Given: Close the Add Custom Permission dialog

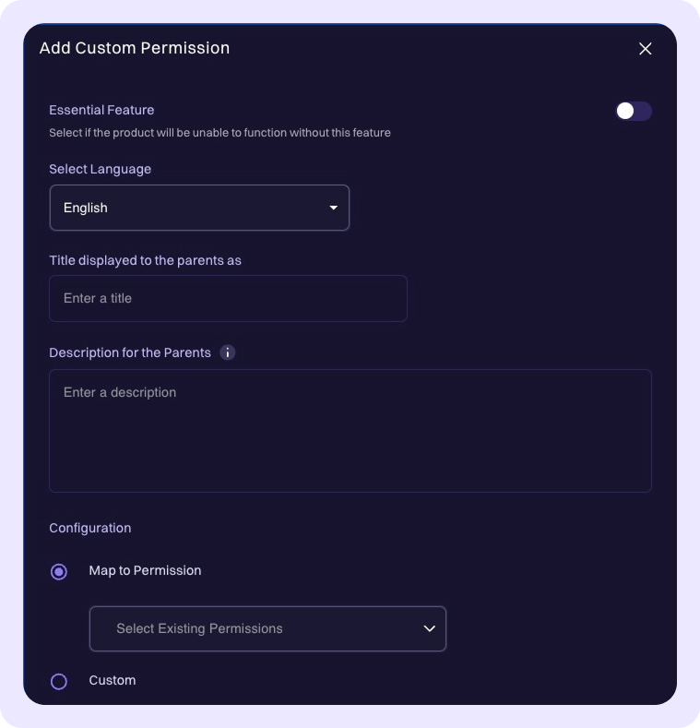Looking at the screenshot, I should tap(646, 49).
